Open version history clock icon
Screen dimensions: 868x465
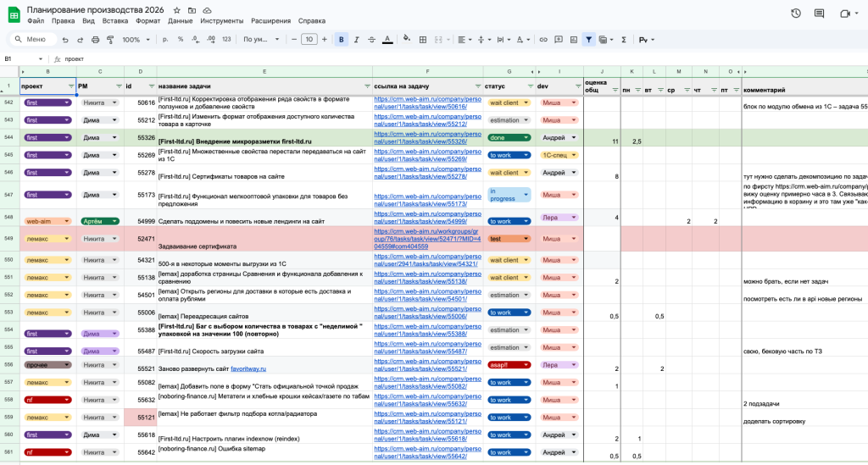pyautogui.click(x=795, y=14)
